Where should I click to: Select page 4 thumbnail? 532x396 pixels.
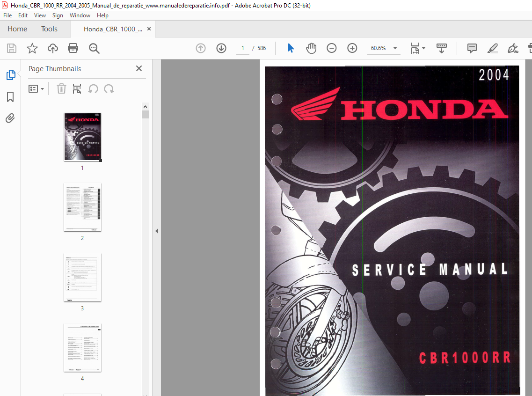[82, 347]
